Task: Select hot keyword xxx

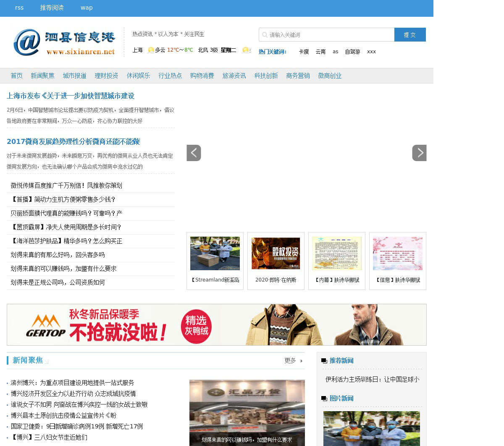Action: pos(371,52)
